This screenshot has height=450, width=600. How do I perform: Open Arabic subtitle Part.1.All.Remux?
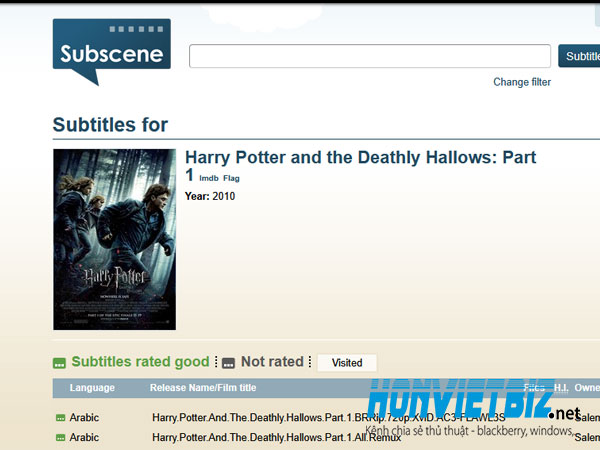(x=276, y=437)
